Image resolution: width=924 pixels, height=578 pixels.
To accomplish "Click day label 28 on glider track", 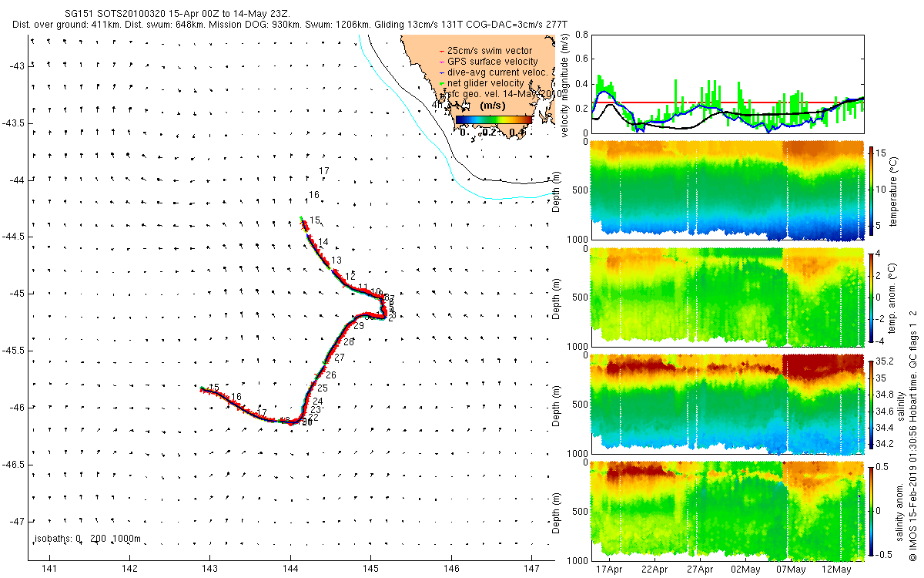I will pos(349,342).
